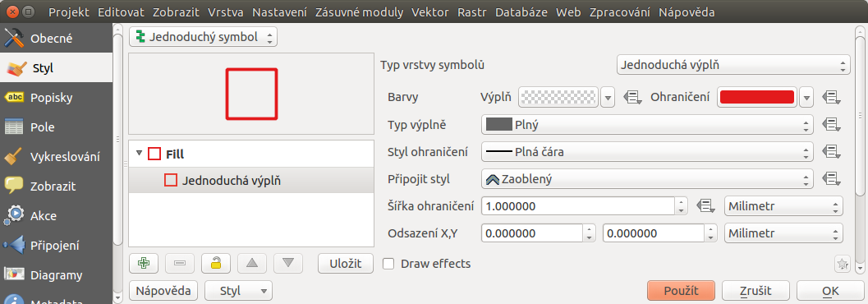Open the Typ vrstvy symbolů dropdown
The width and height of the screenshot is (868, 304).
click(x=733, y=65)
